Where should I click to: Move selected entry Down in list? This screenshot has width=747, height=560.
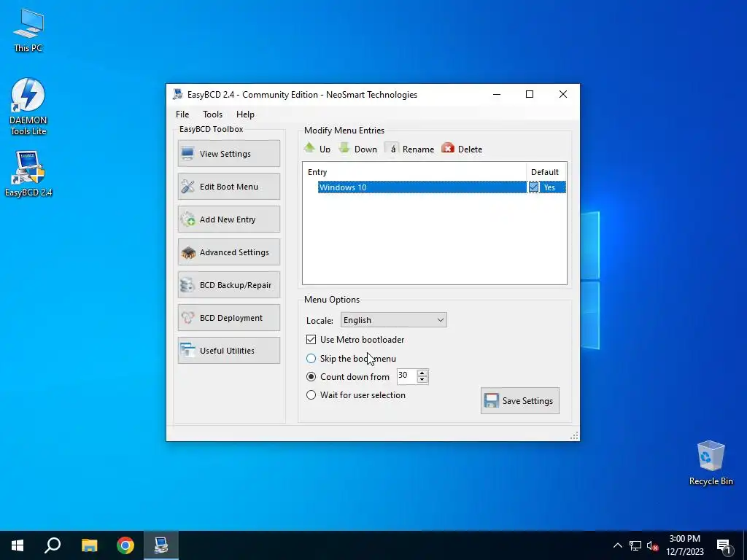click(x=357, y=149)
